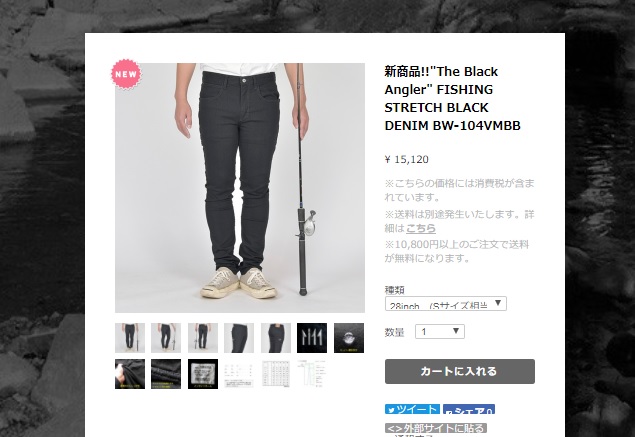Open the white embroidered logo thumbnail

click(x=312, y=338)
